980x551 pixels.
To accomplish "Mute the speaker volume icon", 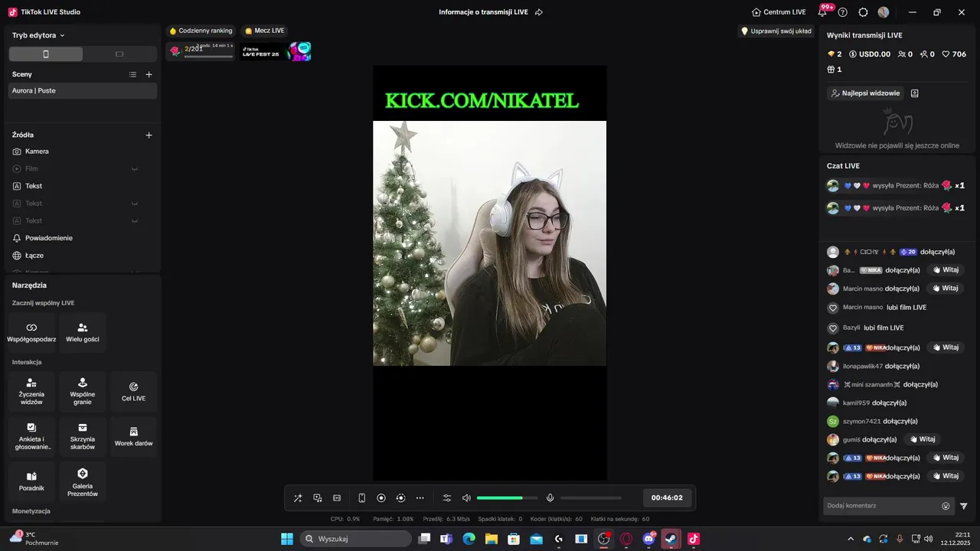I will click(466, 498).
